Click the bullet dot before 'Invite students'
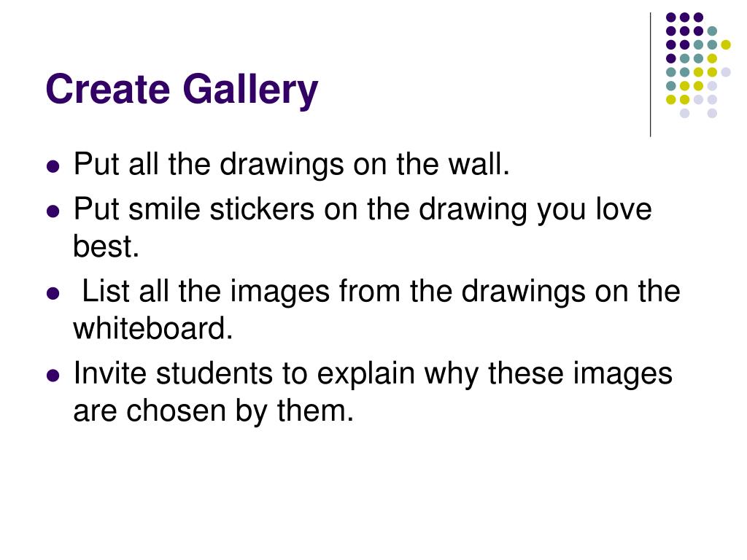Screen dimensions: 747x560 [x=53, y=376]
